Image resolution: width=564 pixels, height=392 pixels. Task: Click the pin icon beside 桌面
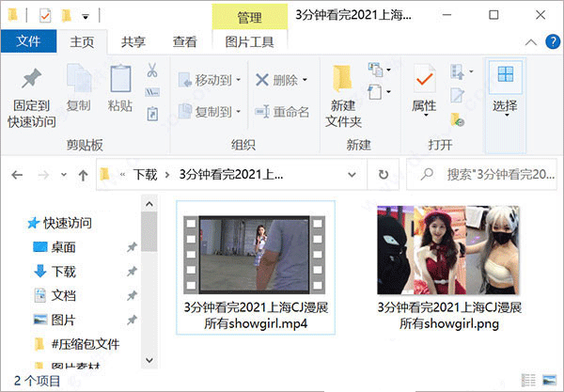coord(132,247)
